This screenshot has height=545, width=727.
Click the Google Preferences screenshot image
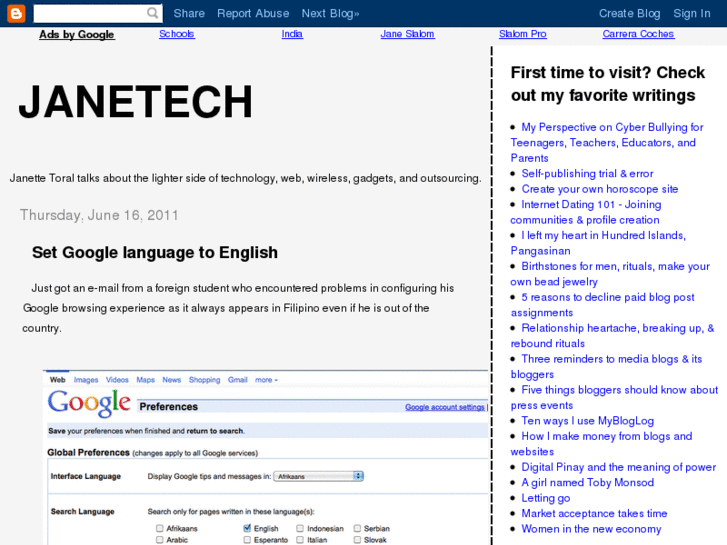click(x=266, y=457)
